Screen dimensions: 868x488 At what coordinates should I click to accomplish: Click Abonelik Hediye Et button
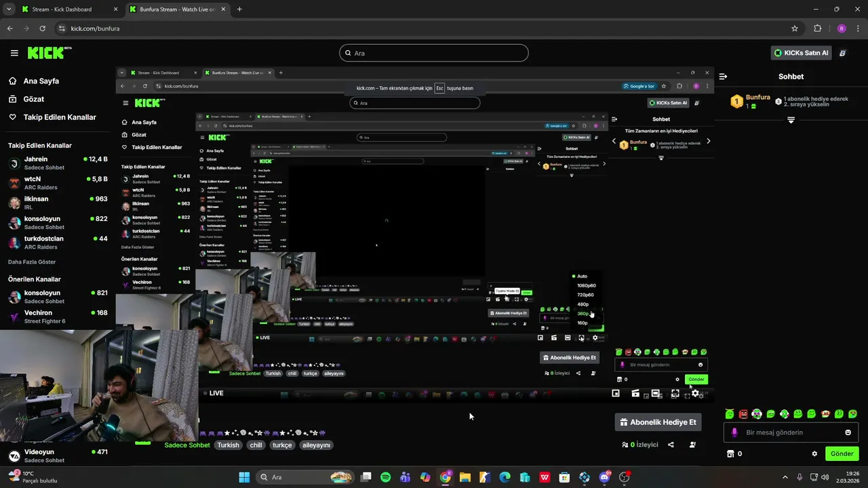tap(658, 422)
